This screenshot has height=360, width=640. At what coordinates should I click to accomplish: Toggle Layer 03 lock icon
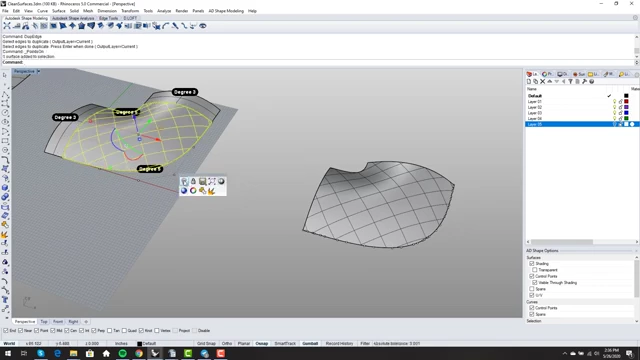[x=620, y=113]
